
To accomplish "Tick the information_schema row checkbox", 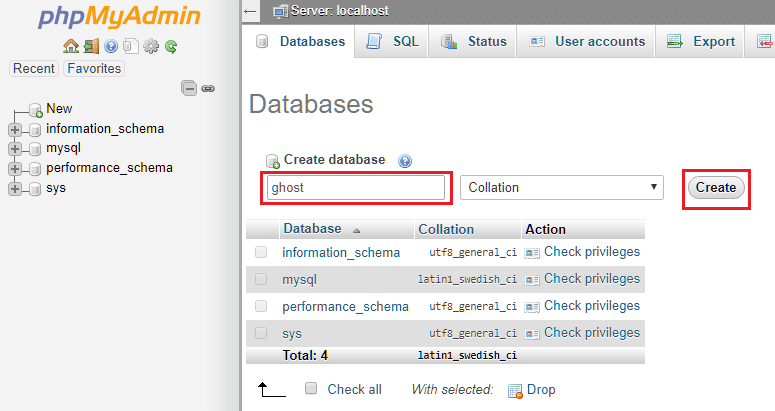I will [x=261, y=252].
